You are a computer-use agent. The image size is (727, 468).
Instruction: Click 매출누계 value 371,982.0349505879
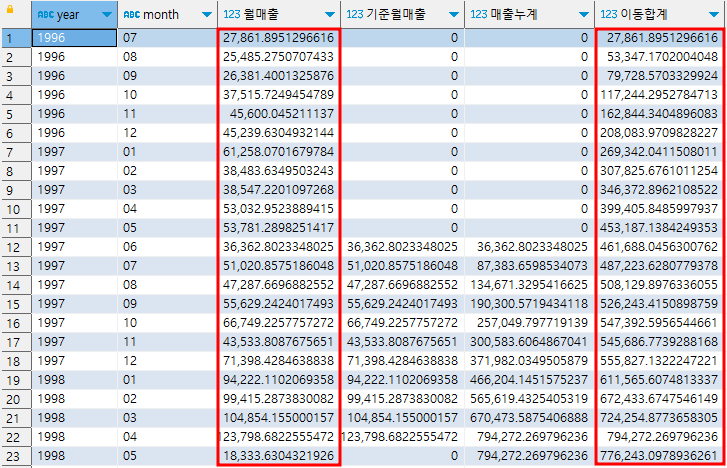(x=529, y=361)
